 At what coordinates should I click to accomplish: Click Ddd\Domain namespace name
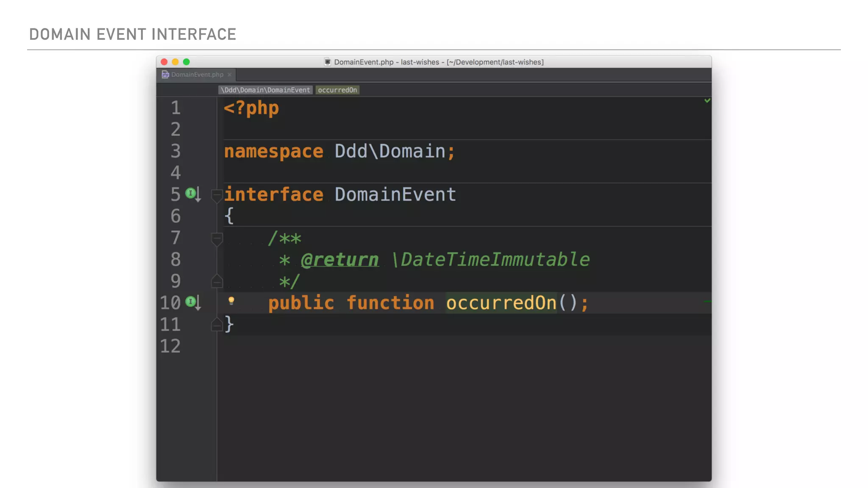click(x=390, y=151)
